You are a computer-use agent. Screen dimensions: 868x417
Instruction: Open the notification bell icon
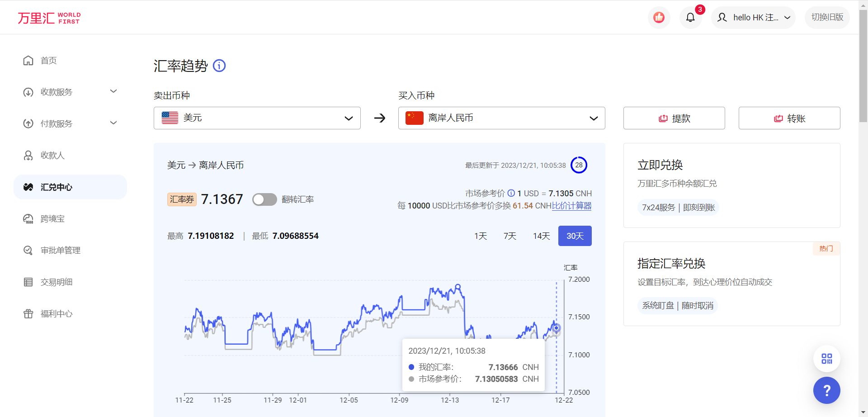point(690,17)
